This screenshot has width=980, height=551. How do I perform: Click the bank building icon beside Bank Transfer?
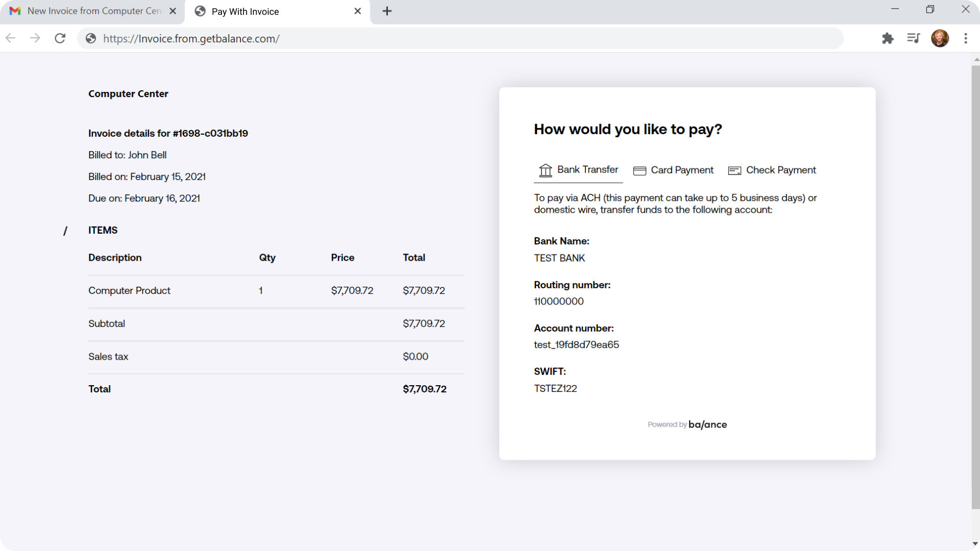pos(546,170)
